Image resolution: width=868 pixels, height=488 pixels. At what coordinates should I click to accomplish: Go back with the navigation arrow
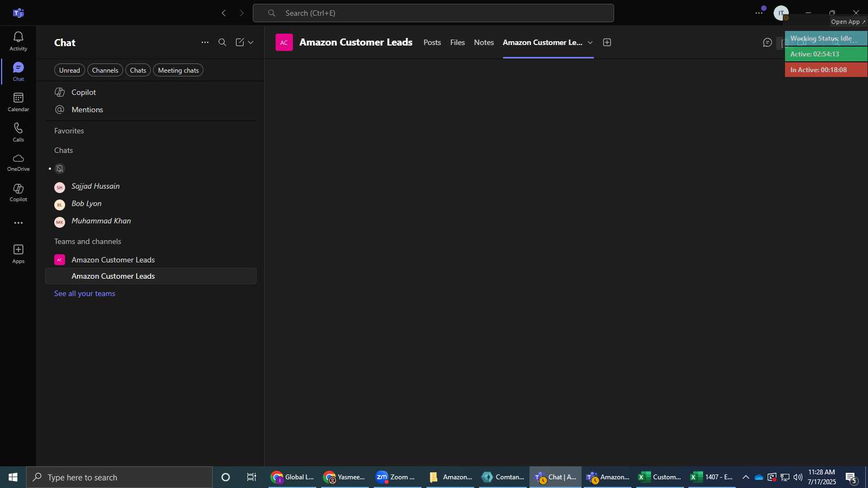pos(224,13)
